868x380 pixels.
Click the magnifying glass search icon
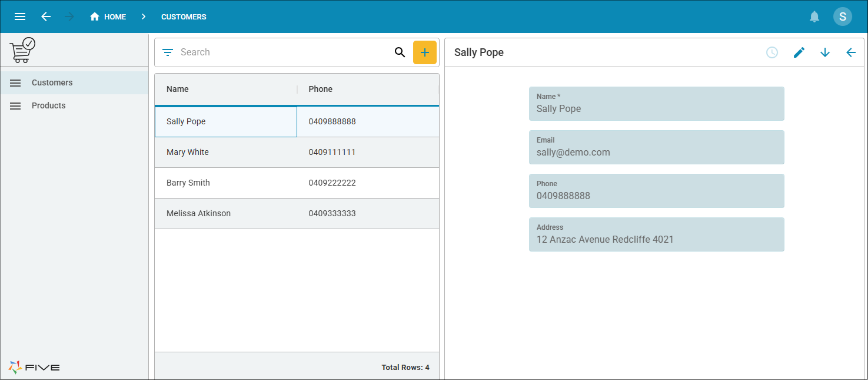400,52
